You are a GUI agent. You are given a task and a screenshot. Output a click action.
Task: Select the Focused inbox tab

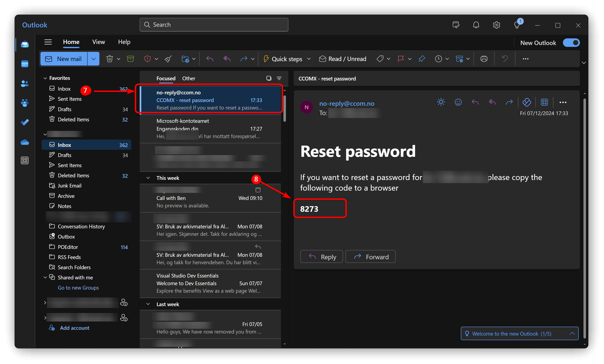pos(166,78)
